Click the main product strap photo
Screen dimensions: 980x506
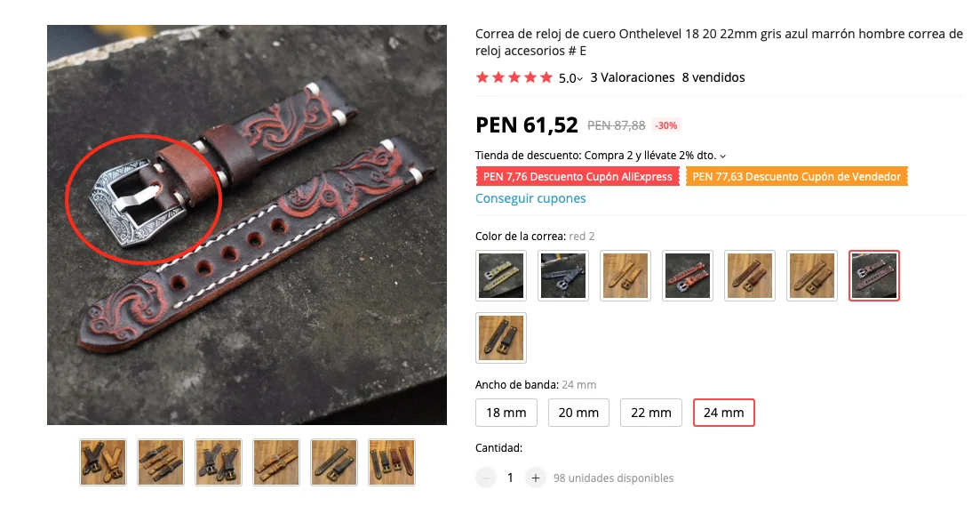coord(247,225)
